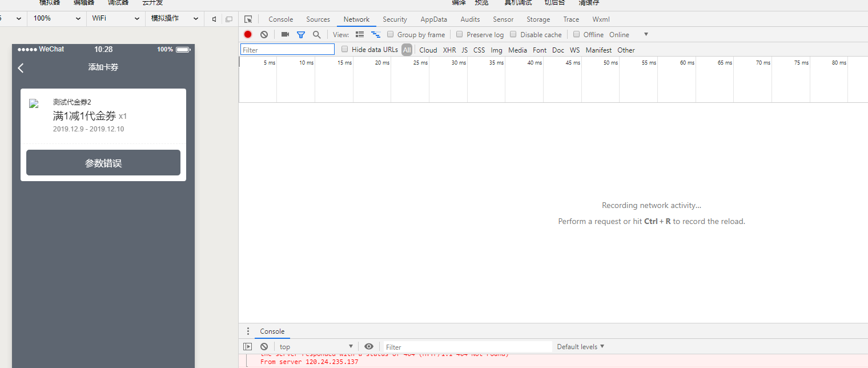Click the back arrow on 添加卡券 page
This screenshot has height=368, width=868.
(x=21, y=68)
